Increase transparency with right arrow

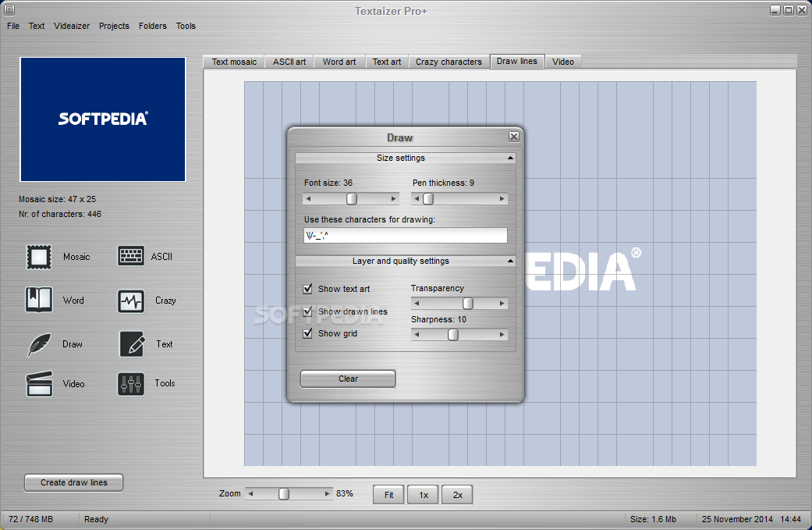point(502,304)
